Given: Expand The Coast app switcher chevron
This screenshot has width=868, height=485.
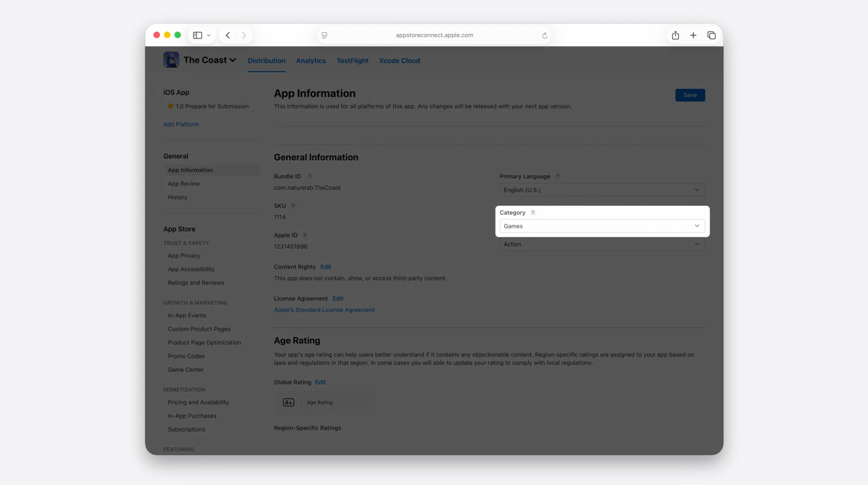Looking at the screenshot, I should (x=233, y=60).
